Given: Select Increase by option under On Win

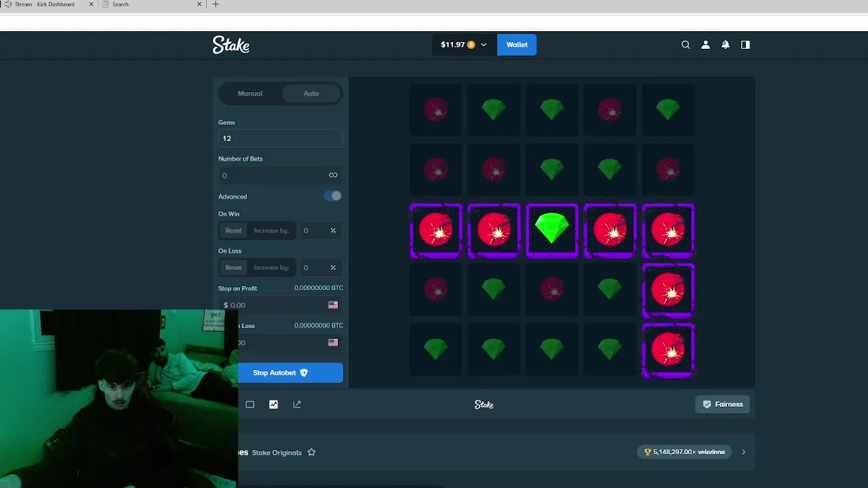Looking at the screenshot, I should [x=271, y=230].
